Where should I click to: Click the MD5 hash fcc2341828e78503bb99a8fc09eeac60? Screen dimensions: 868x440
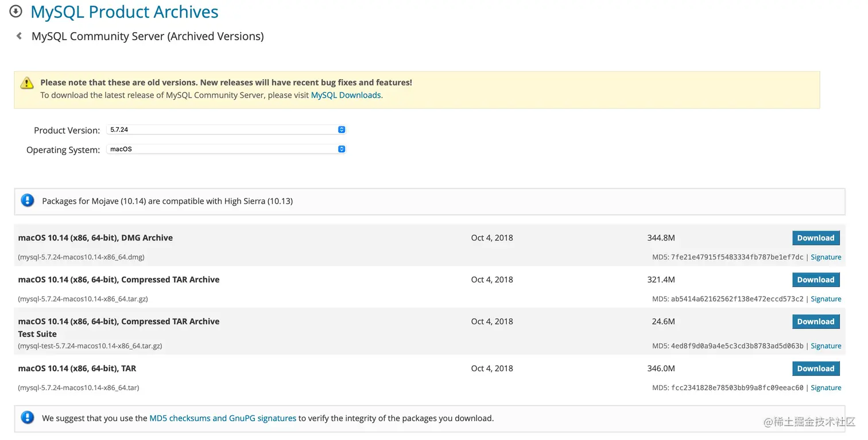click(737, 388)
